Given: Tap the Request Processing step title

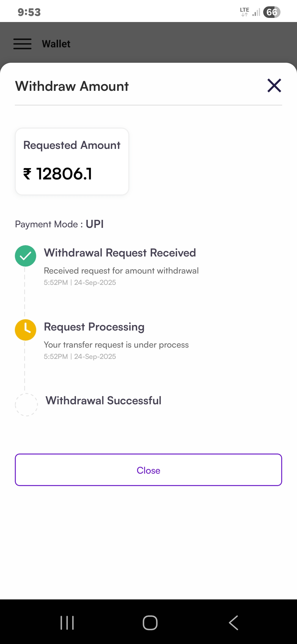Looking at the screenshot, I should coord(94,327).
